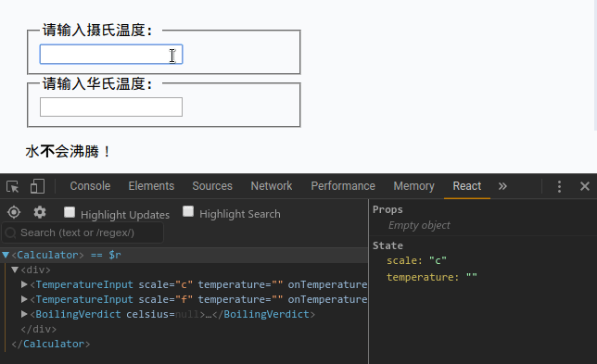
Task: Click the Fahrenheit temperature input box
Action: (x=111, y=107)
